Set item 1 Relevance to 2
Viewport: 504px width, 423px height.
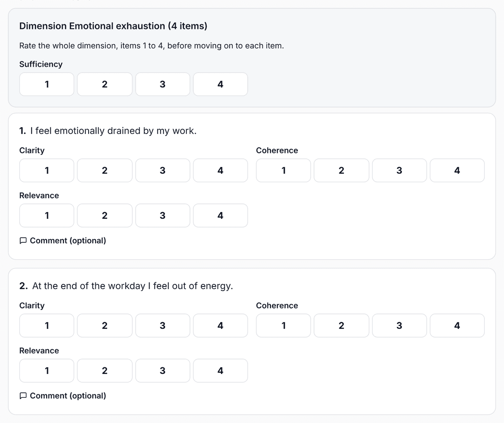coord(105,215)
